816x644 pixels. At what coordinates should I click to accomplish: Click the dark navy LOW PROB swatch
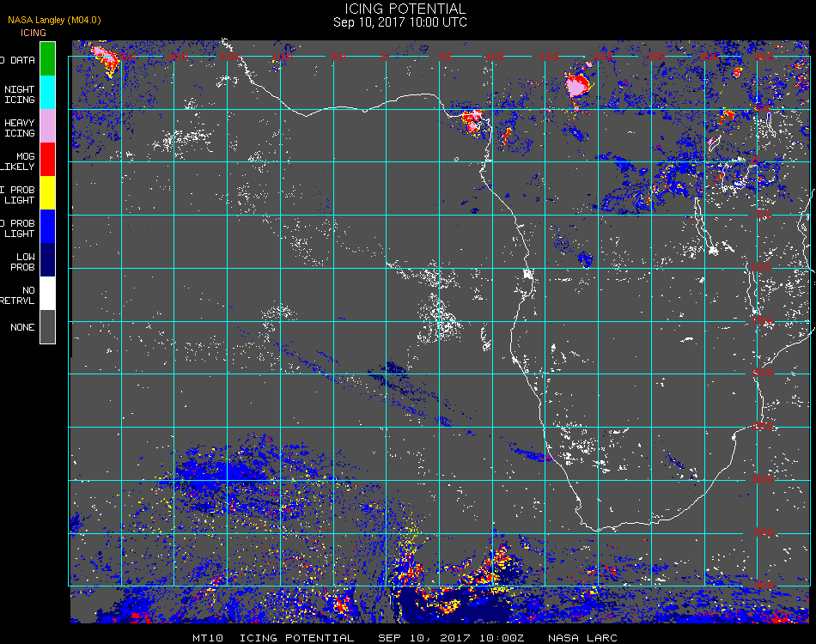[x=47, y=260]
